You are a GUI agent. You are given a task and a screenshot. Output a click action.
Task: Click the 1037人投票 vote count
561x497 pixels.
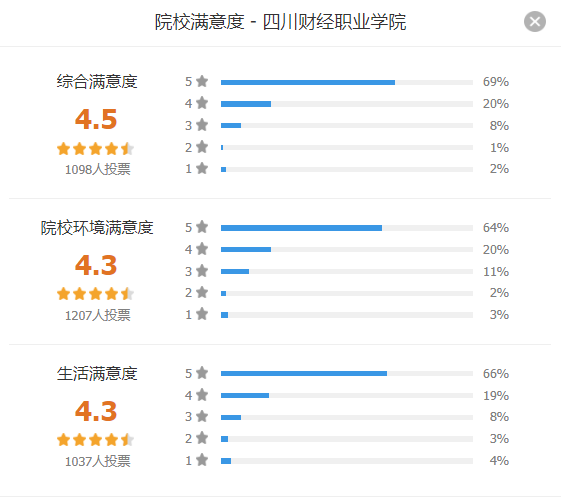(x=97, y=461)
